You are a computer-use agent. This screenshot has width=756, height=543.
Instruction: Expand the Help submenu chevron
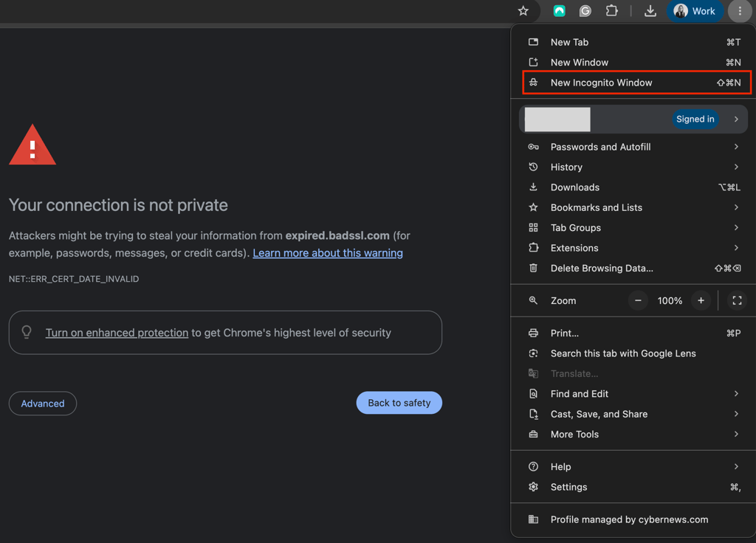tap(736, 467)
